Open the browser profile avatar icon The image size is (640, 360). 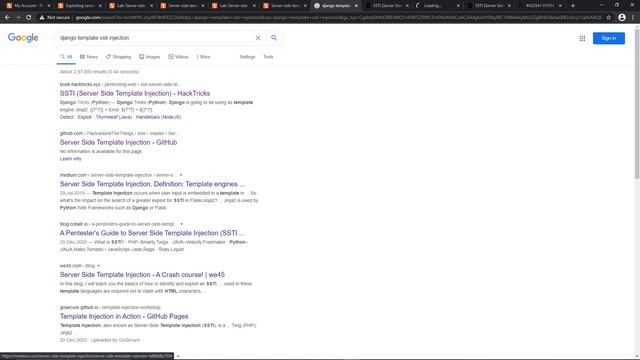pyautogui.click(x=622, y=18)
